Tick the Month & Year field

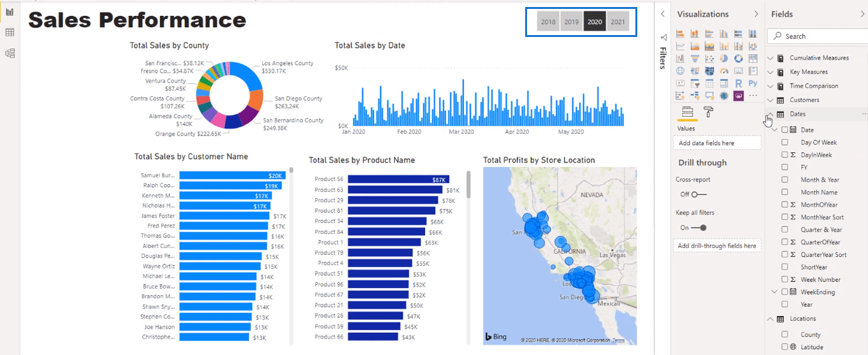point(785,180)
